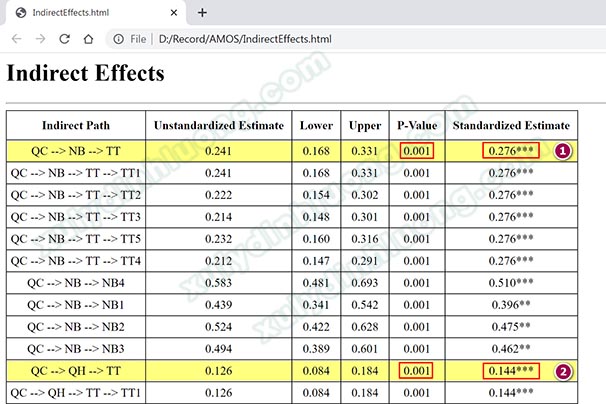Image resolution: width=606 pixels, height=404 pixels.
Task: Click the red-boxed 0.144*** standardized estimate
Action: coord(512,371)
